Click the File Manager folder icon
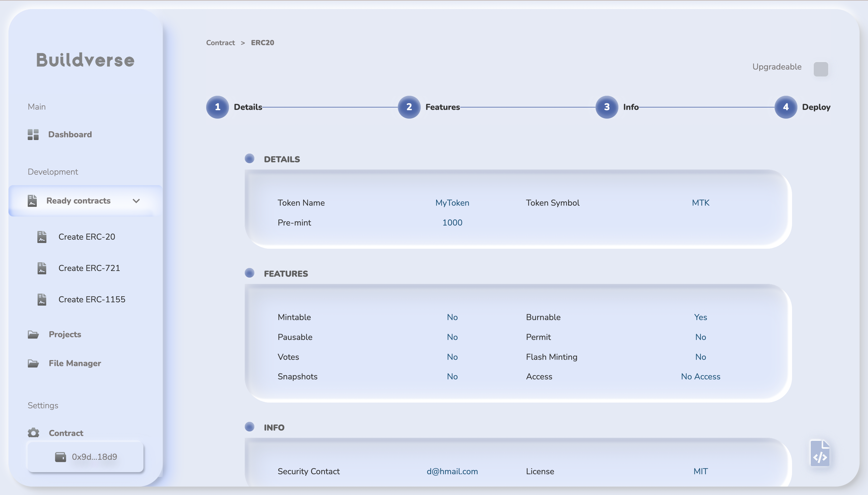This screenshot has width=868, height=495. click(33, 363)
